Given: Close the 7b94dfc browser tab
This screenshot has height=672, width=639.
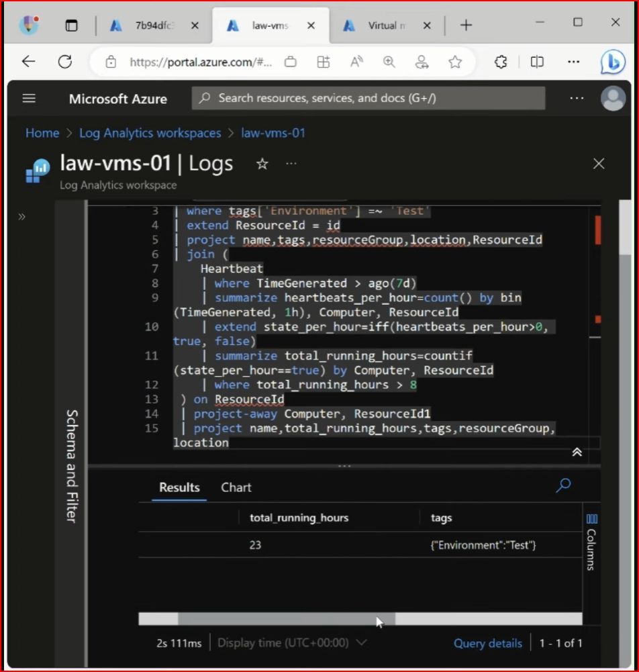Looking at the screenshot, I should coord(195,26).
